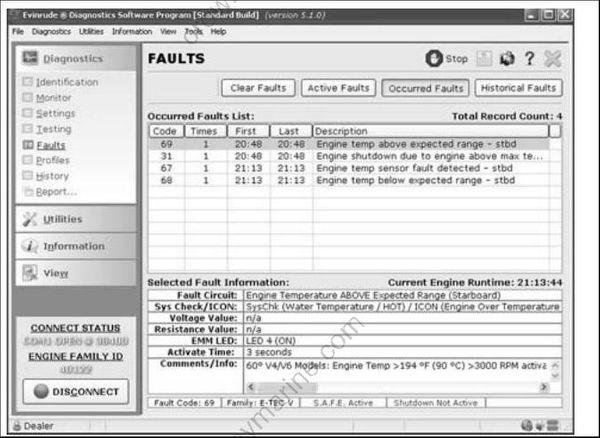This screenshot has height=438, width=600.
Task: Expand the View sidebar section
Action: pos(76,273)
